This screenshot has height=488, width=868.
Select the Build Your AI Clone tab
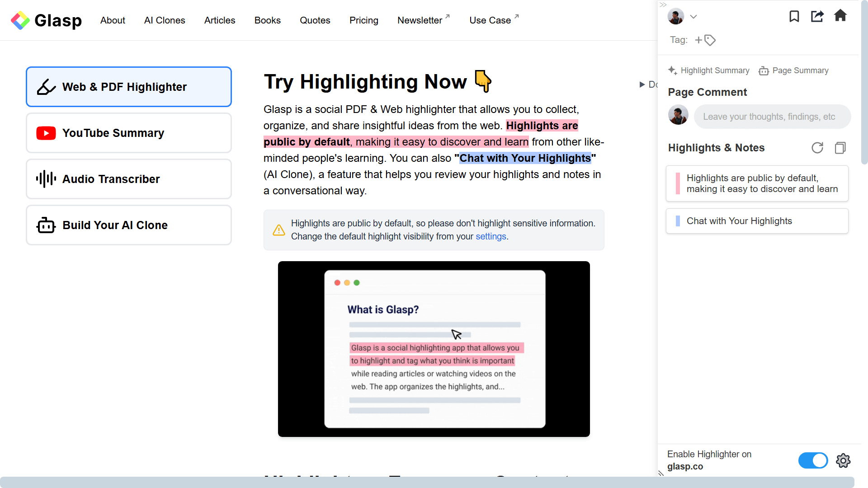[x=129, y=225]
